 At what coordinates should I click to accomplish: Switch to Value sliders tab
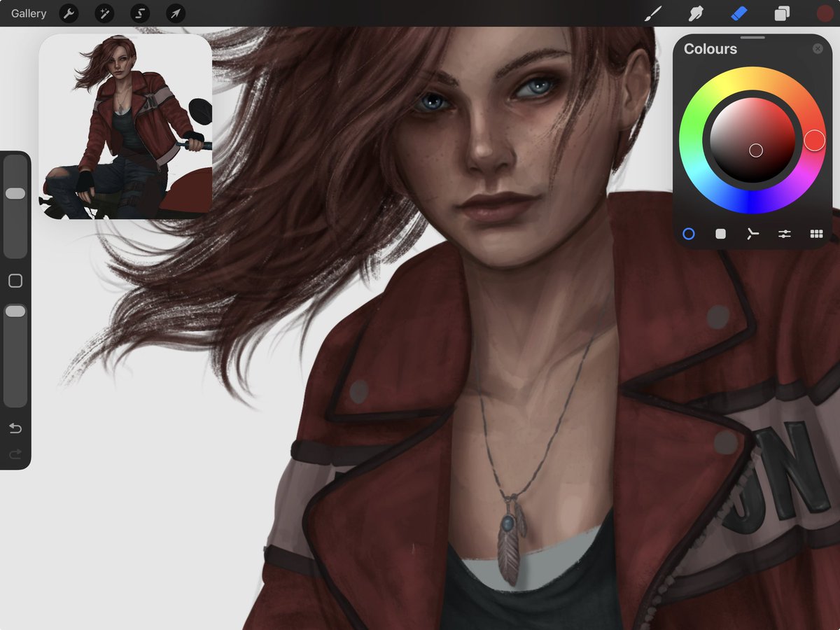pyautogui.click(x=784, y=234)
